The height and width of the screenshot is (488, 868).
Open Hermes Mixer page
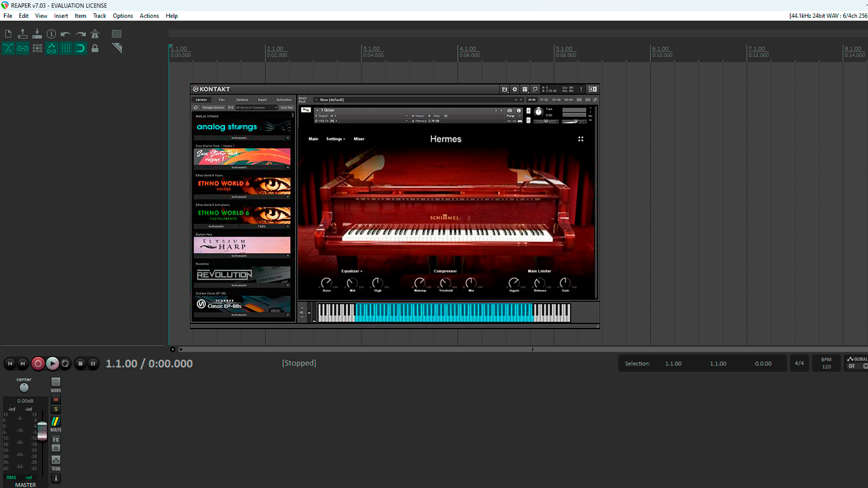click(x=359, y=139)
